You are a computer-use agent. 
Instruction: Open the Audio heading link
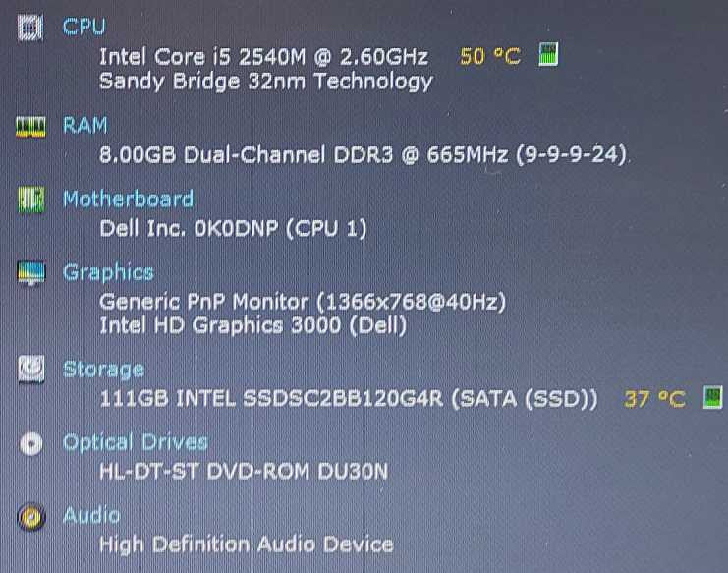point(91,515)
